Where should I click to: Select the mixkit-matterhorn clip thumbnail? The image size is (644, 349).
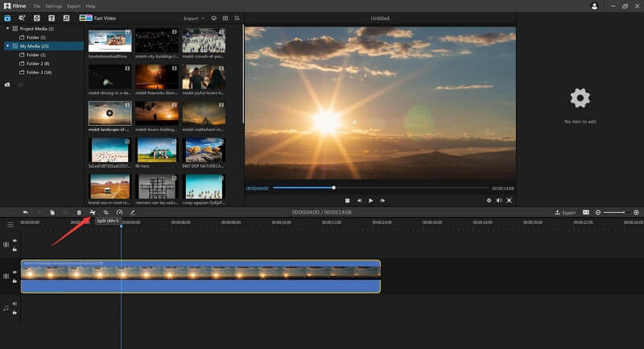(204, 113)
